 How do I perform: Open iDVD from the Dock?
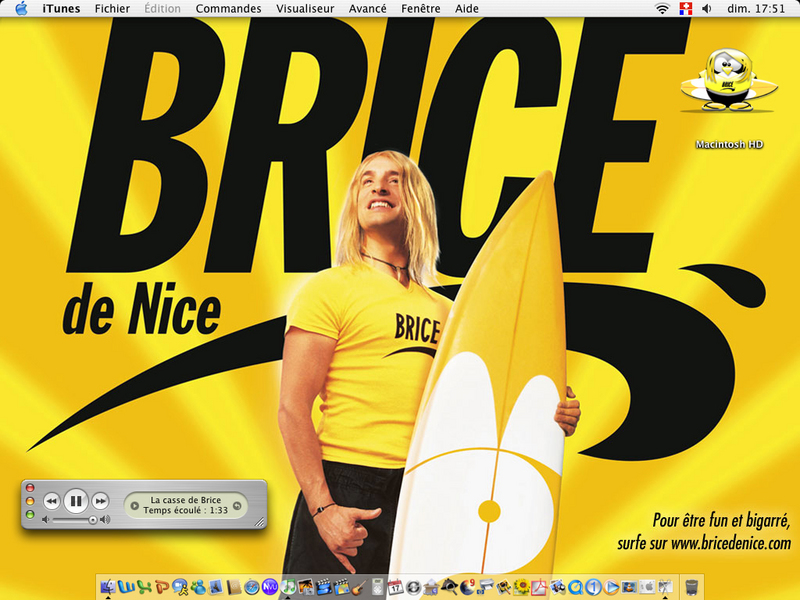341,587
